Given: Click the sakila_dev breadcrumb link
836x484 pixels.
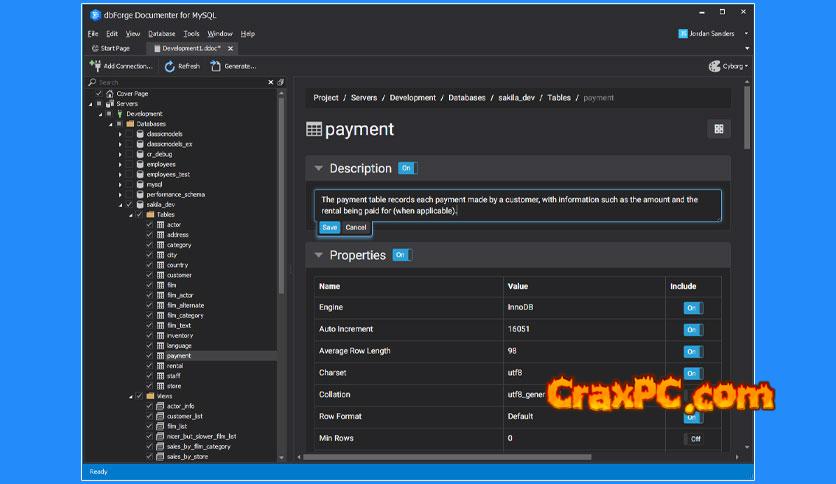Looking at the screenshot, I should [516, 98].
